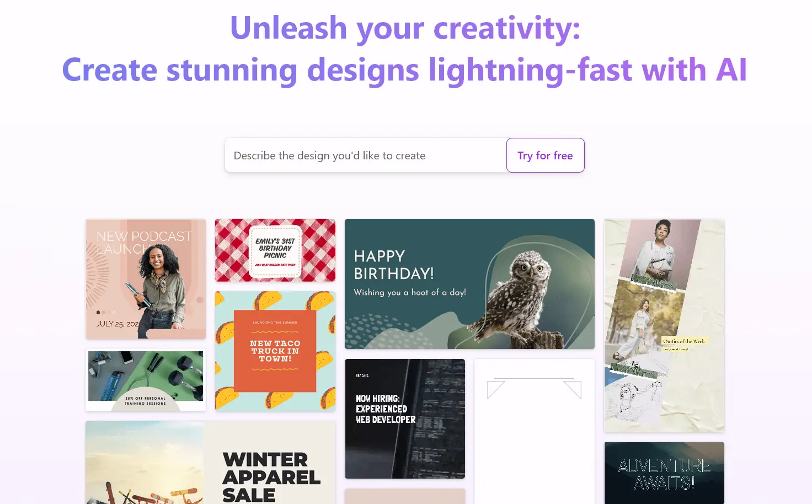The width and height of the screenshot is (812, 504).
Task: Choose the Winter Apparel Sale banner
Action: 210,463
